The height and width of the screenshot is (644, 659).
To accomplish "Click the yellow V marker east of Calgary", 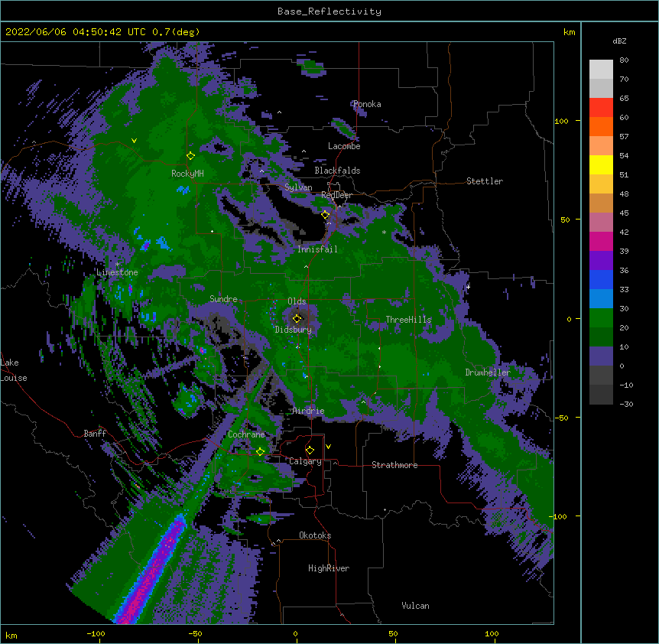I will click(x=328, y=447).
